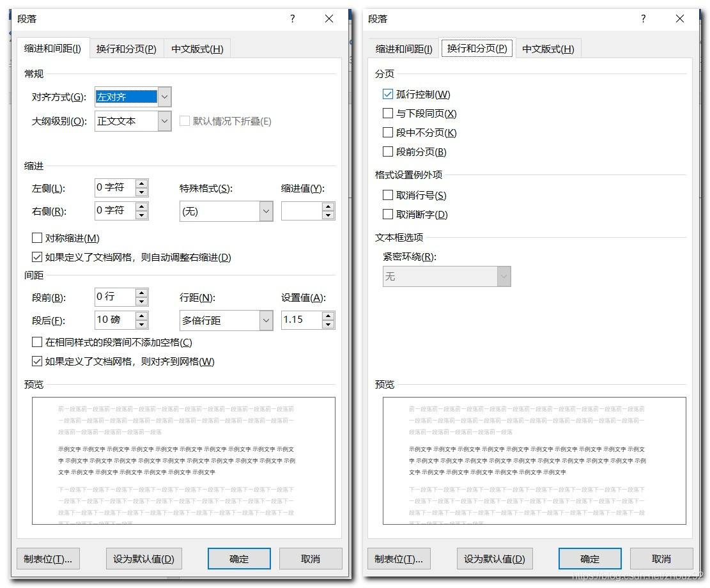The height and width of the screenshot is (588, 710).
Task: Decrease 缩进值 spinner value
Action: click(328, 215)
